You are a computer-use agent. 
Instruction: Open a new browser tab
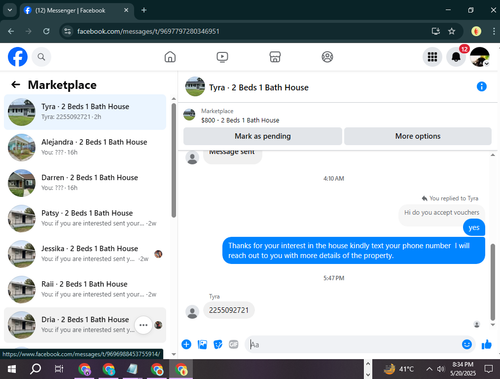coord(144,10)
